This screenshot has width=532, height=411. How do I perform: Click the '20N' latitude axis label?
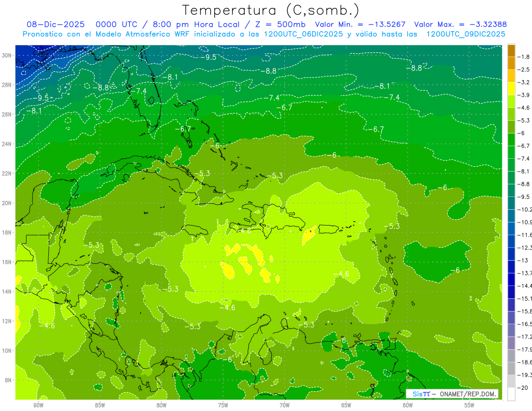[x=8, y=203]
